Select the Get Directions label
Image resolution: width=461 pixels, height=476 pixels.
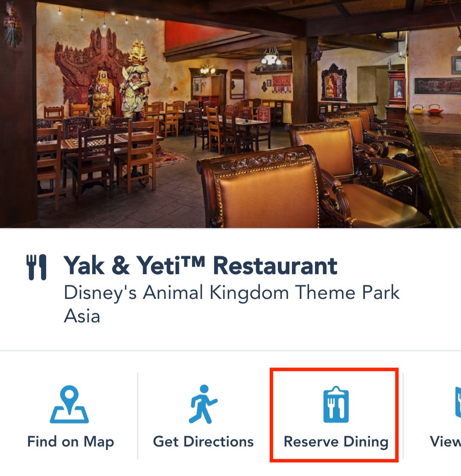point(203,442)
